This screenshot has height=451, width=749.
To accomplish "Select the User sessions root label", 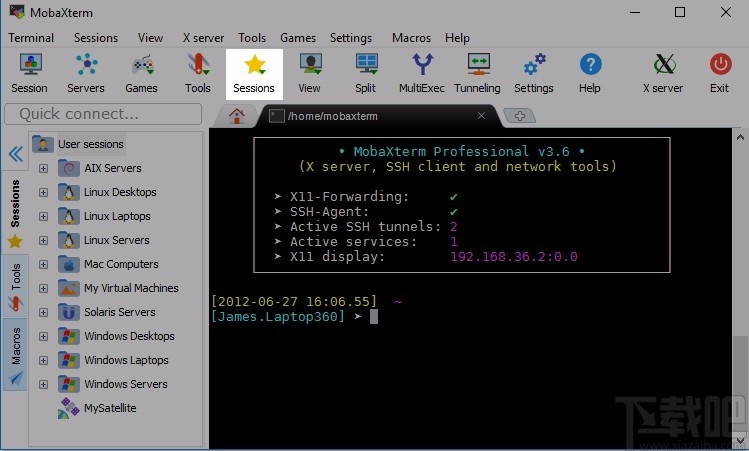I will 91,144.
